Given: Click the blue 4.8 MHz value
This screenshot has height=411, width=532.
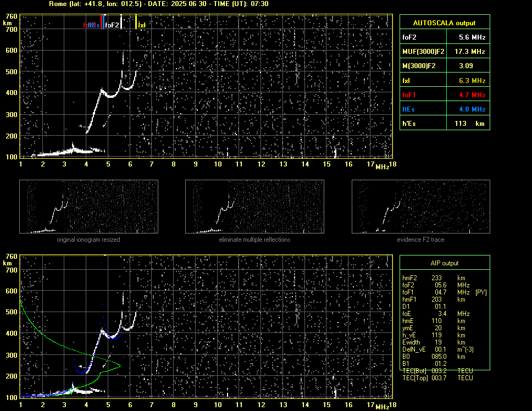Looking at the screenshot, I should point(472,109).
